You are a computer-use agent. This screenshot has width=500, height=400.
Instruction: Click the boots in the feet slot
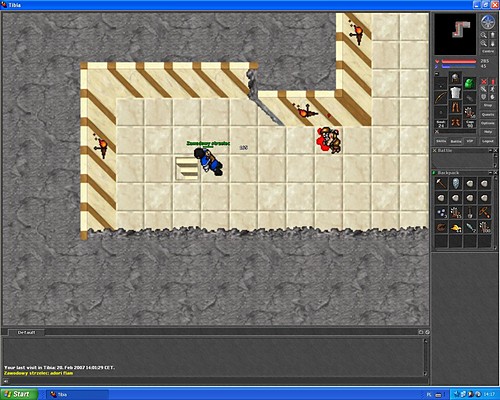pos(455,121)
